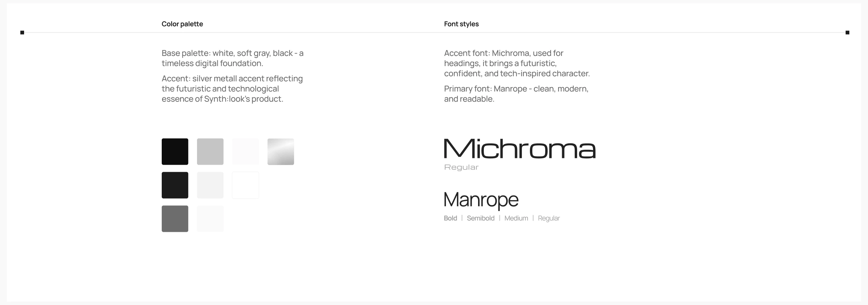The height and width of the screenshot is (305, 868).
Task: Choose the Bold weight label
Action: pyautogui.click(x=450, y=218)
